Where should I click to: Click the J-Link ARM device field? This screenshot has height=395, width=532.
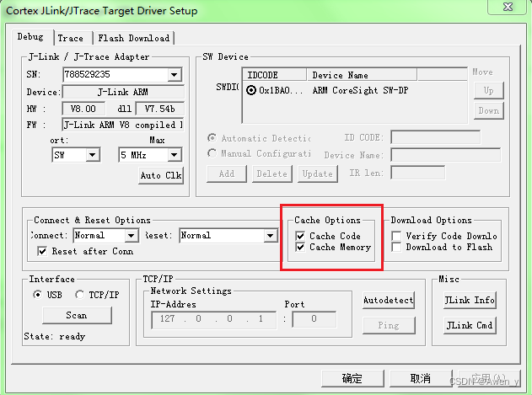click(x=123, y=92)
